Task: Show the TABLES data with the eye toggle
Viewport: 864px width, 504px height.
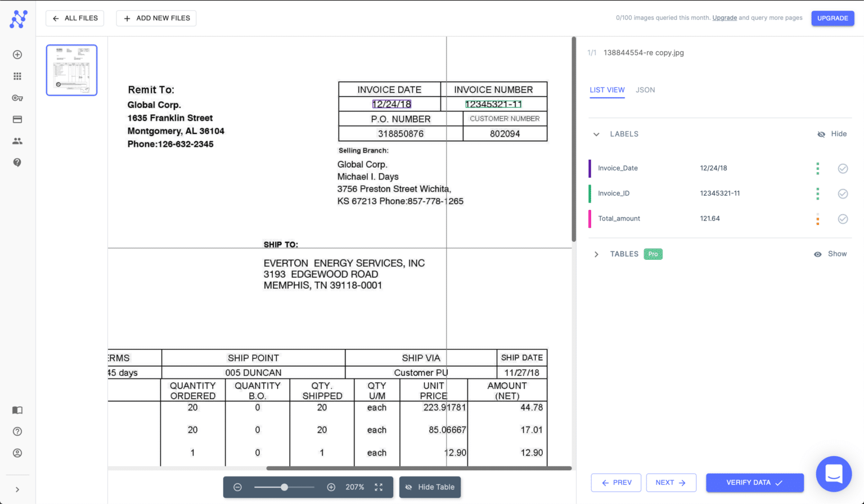Action: pyautogui.click(x=830, y=254)
